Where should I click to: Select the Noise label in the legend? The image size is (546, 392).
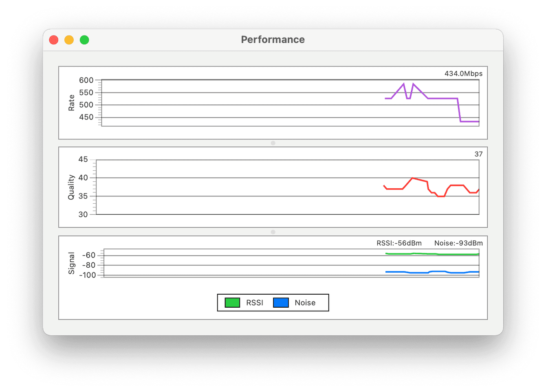pos(305,302)
